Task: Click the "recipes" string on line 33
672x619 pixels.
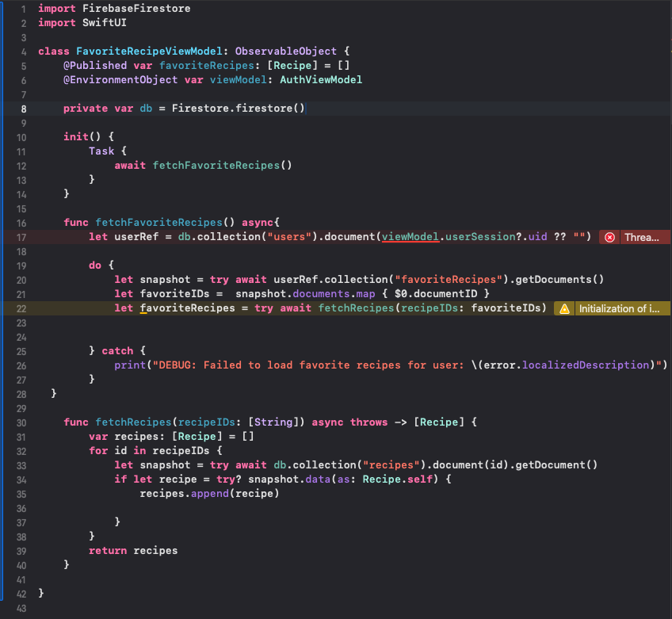Action: [391, 464]
